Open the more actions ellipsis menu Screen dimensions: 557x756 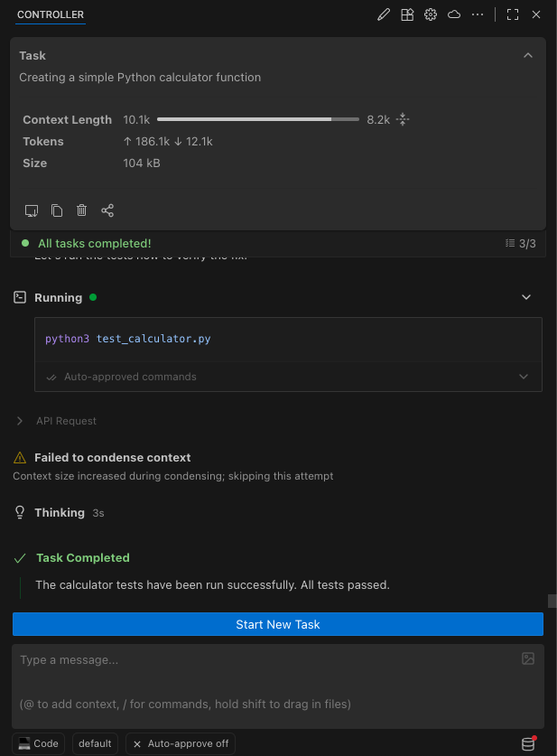click(478, 14)
